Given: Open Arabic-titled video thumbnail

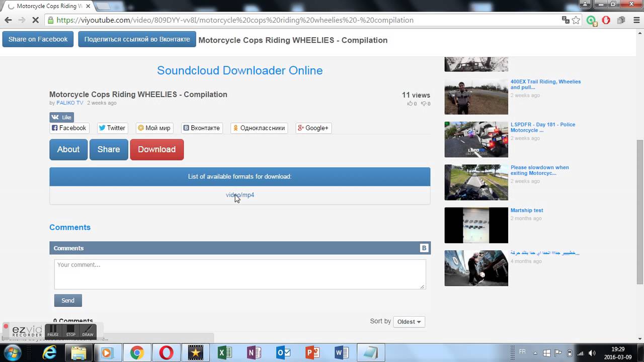Looking at the screenshot, I should (476, 268).
